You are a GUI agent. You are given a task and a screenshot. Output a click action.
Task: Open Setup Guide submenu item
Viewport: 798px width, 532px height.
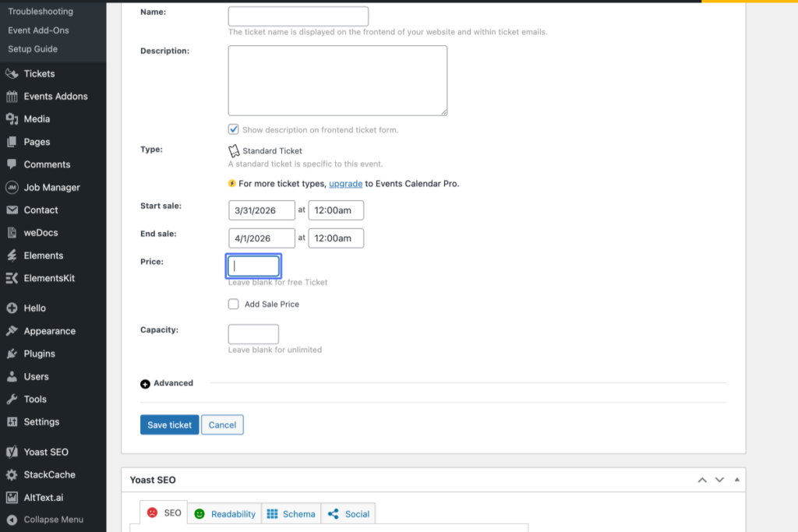tap(33, 49)
